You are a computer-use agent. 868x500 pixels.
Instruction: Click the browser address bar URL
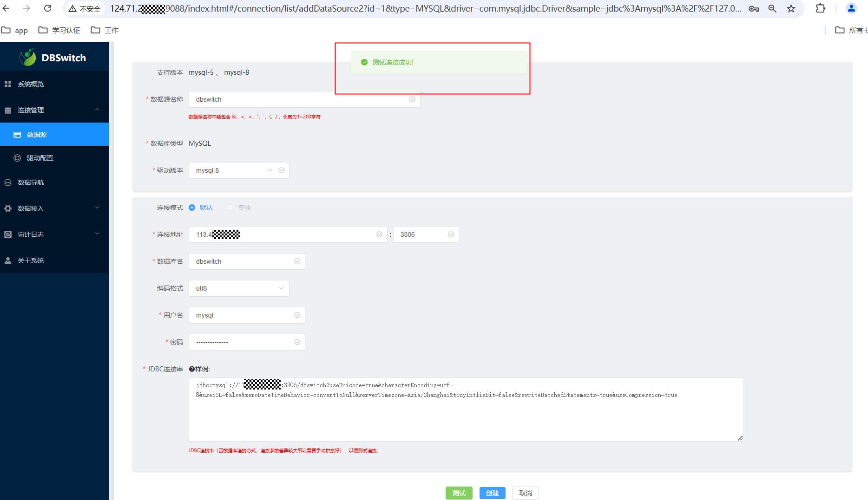426,9
